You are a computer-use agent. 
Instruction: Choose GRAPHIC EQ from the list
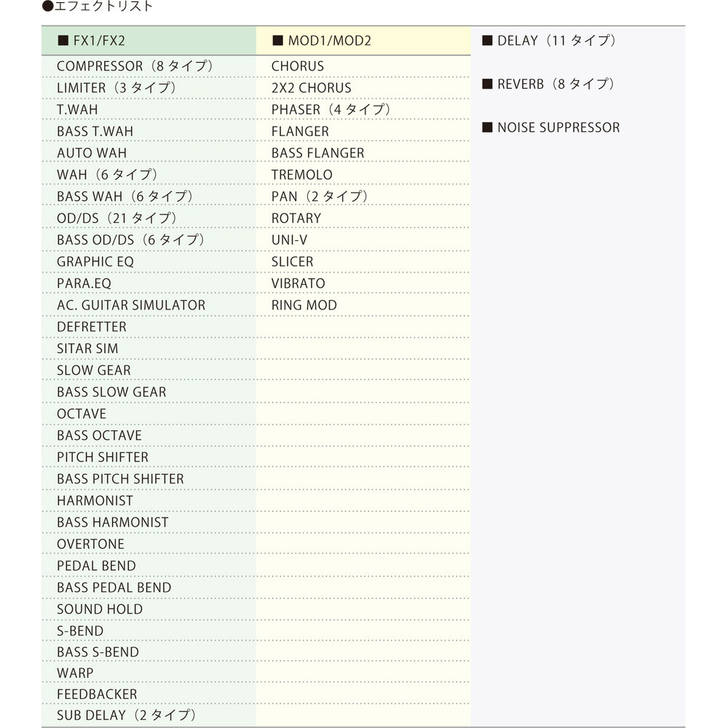coord(95,261)
